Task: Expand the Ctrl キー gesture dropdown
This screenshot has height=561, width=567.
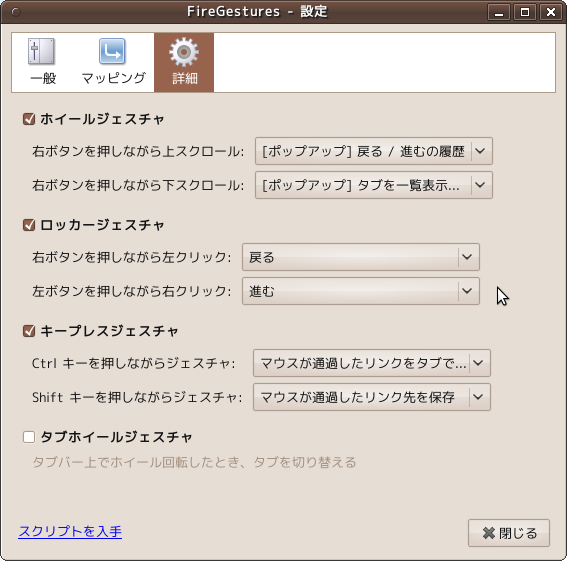Action: click(372, 363)
